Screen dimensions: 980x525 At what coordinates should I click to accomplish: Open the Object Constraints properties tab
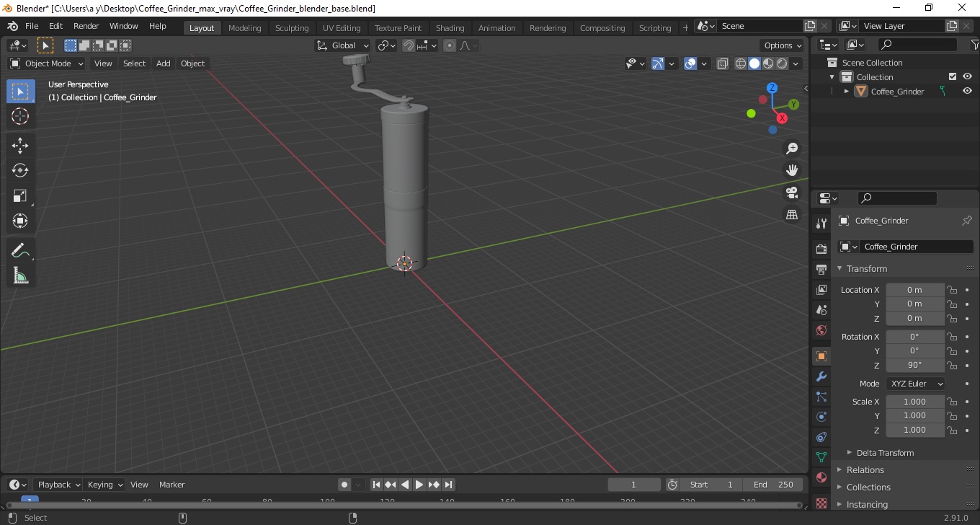[821, 437]
